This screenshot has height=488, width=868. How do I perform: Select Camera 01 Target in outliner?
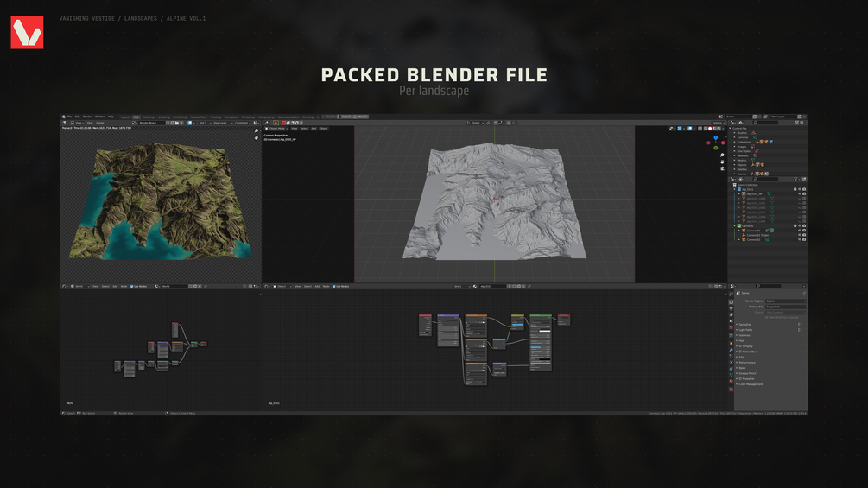click(757, 235)
